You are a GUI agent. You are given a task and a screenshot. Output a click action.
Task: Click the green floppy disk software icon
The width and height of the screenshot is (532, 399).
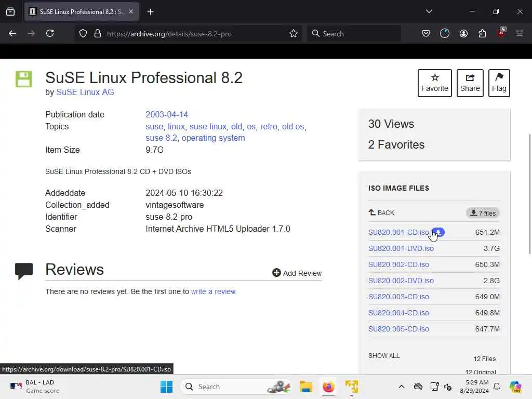(x=24, y=79)
